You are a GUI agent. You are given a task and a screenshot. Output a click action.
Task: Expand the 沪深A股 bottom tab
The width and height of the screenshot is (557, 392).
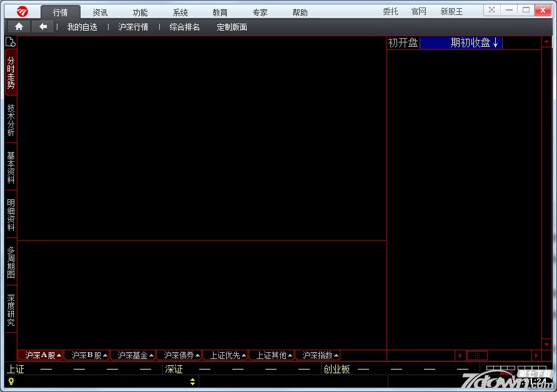point(41,355)
